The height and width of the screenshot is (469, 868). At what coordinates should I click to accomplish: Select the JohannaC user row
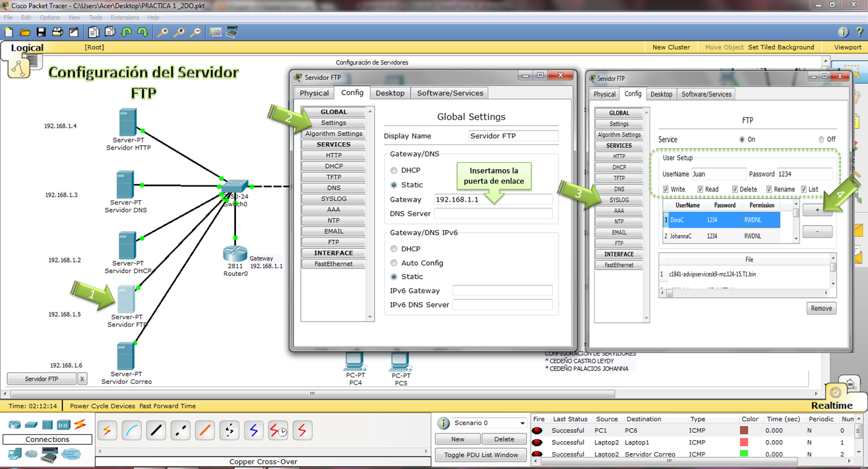coord(722,236)
